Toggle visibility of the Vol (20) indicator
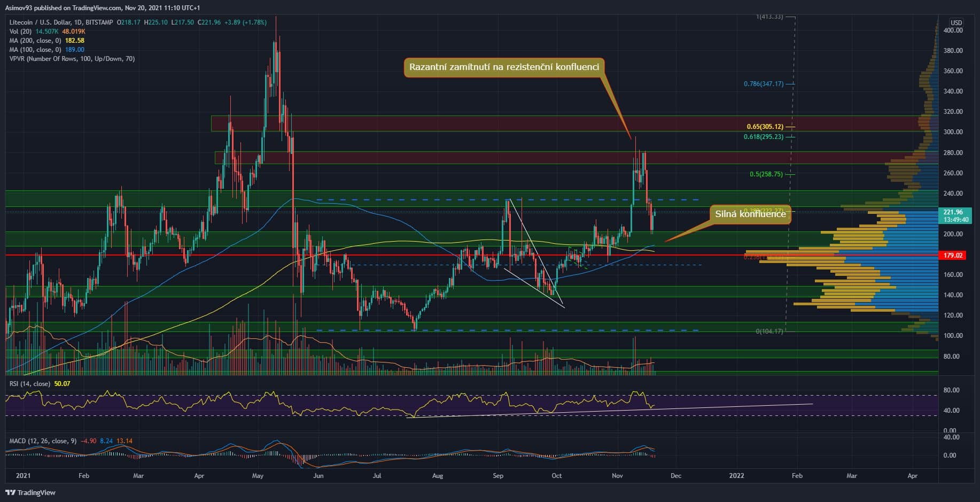Viewport: 980px width, 502px height. tap(21, 32)
